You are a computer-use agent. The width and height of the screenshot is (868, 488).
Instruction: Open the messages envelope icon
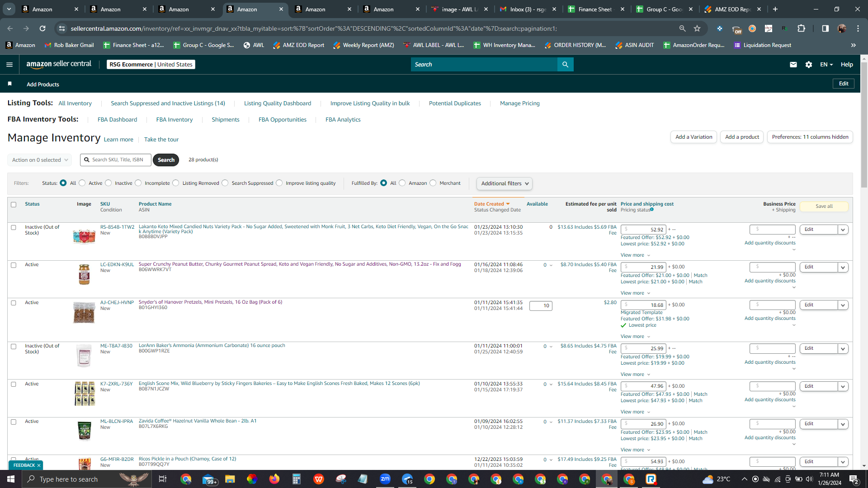click(x=793, y=65)
